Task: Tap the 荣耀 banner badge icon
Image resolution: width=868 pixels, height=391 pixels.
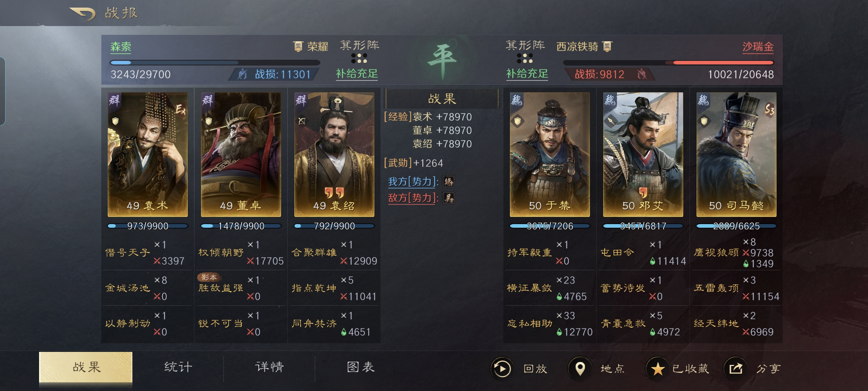Action: [298, 46]
